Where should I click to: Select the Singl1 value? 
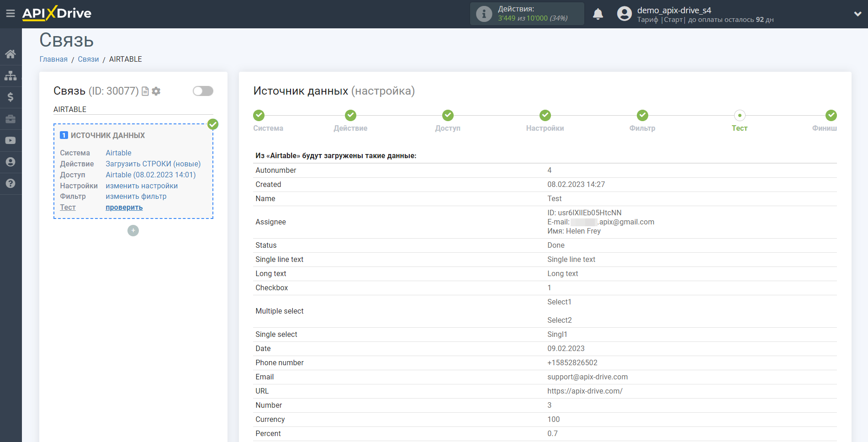pos(557,334)
